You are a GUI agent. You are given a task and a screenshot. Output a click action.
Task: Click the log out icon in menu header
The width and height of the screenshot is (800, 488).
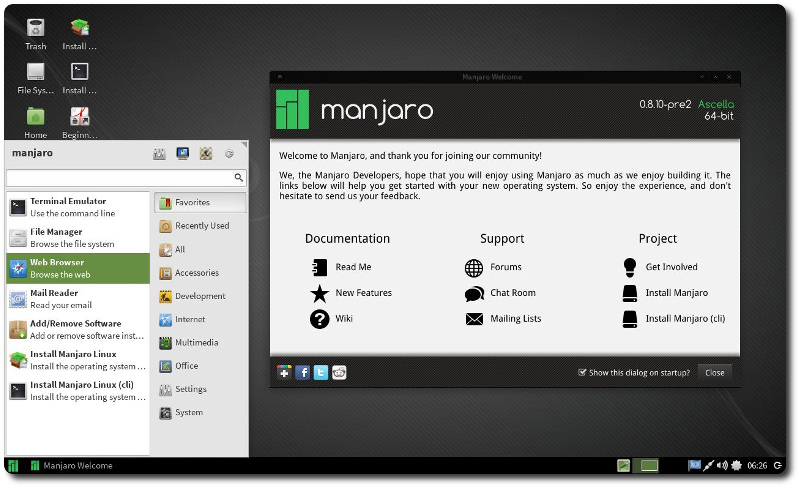click(230, 153)
